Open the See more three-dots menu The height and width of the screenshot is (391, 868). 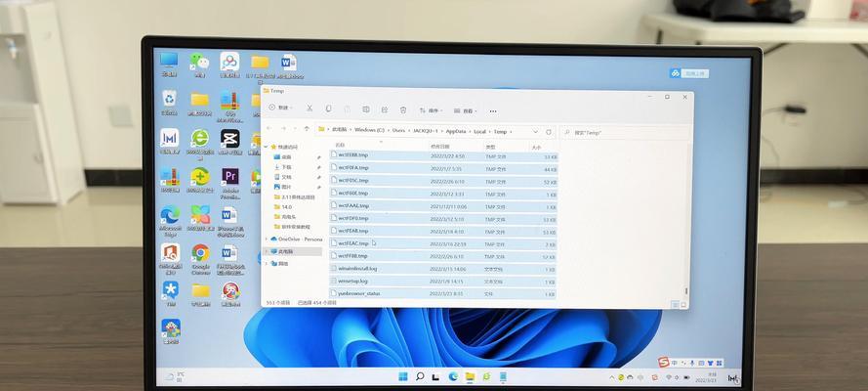coord(493,111)
